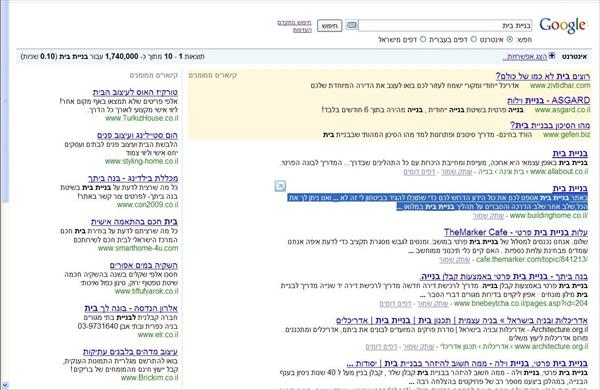Open the ad השקיה במים אפורים

(x=144, y=265)
